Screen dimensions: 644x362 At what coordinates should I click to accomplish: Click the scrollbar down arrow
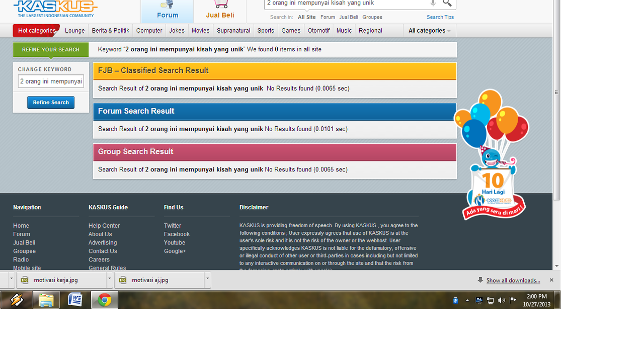[556, 266]
